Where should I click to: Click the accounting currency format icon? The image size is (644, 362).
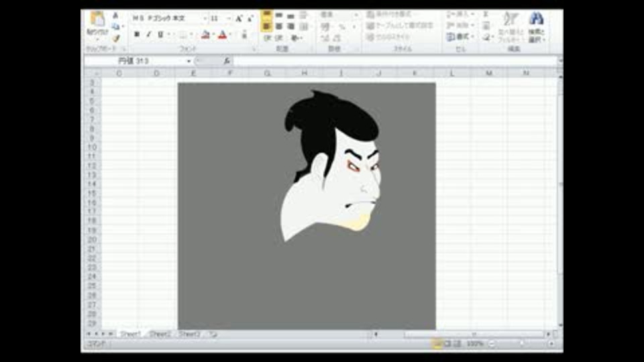325,27
